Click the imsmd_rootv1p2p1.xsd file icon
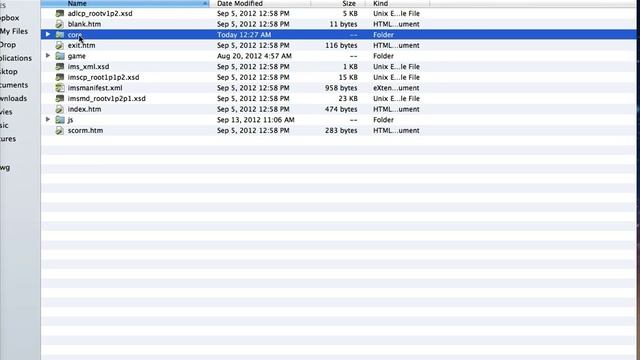This screenshot has height=360, width=640. 60,98
